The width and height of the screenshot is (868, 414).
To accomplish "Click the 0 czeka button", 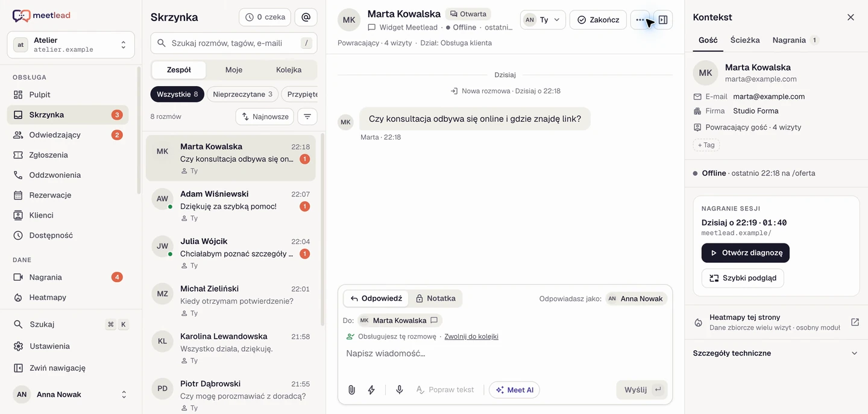I will tap(265, 17).
